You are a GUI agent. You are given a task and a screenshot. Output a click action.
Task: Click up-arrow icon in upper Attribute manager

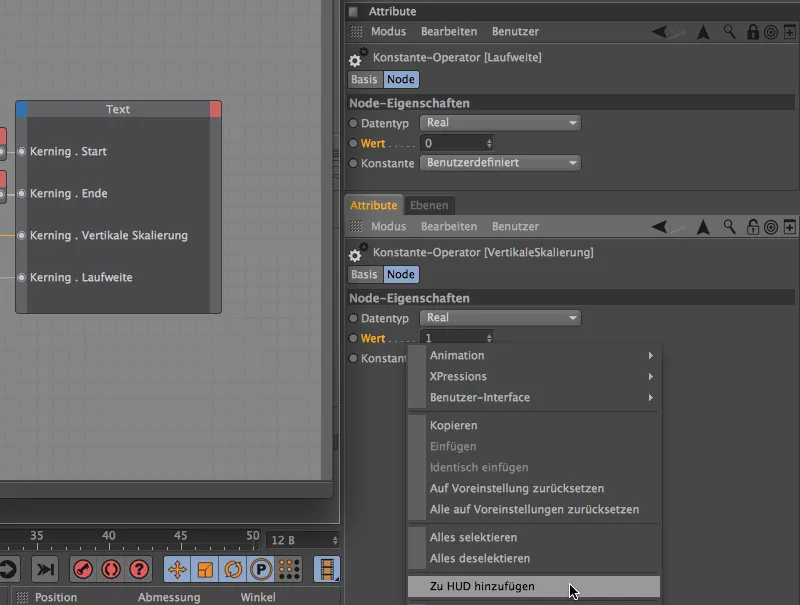tap(703, 32)
